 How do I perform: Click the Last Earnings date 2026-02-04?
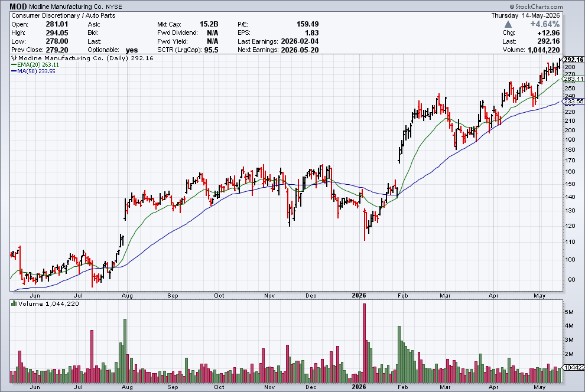click(300, 41)
